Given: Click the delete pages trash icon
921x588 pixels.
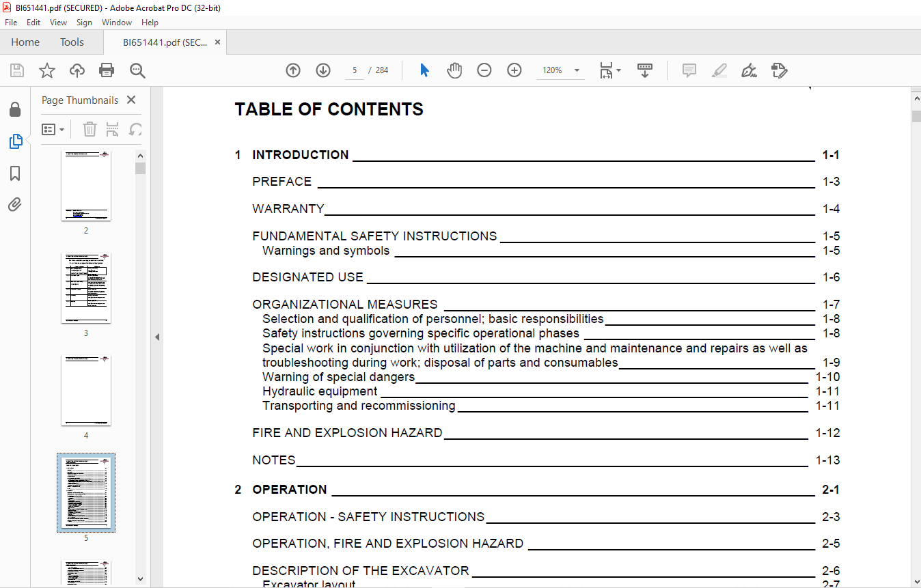Looking at the screenshot, I should 90,129.
